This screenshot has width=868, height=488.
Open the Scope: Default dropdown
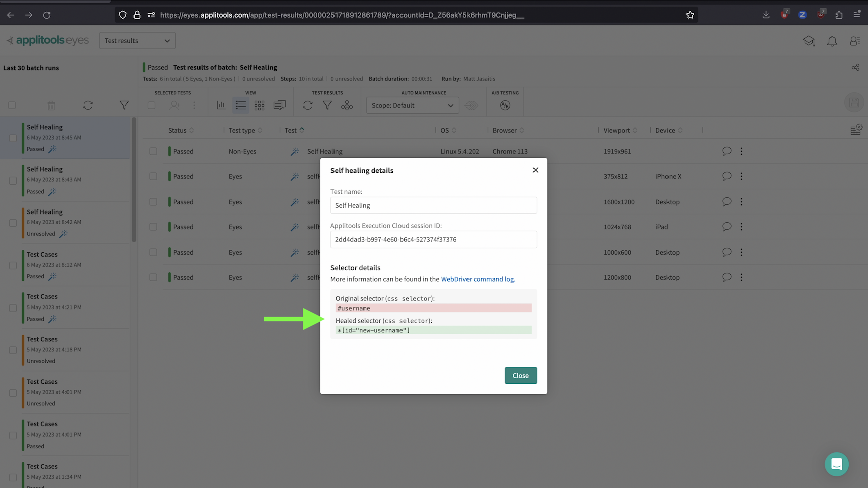coord(412,105)
